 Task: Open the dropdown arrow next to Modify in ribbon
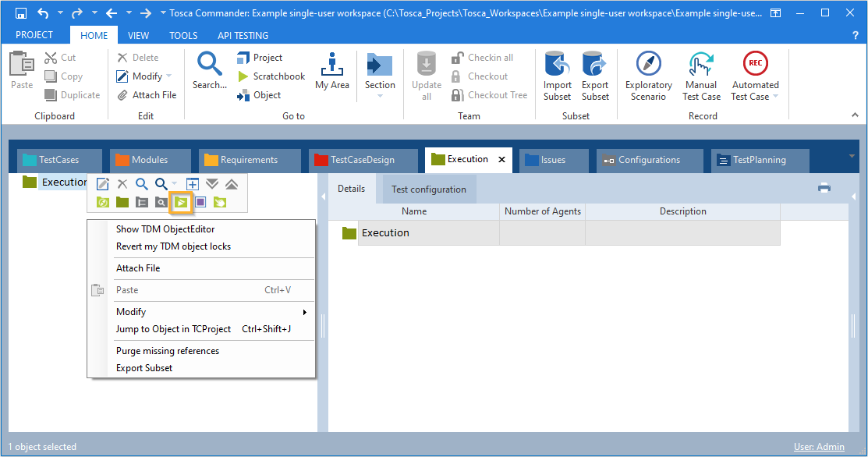(x=168, y=76)
